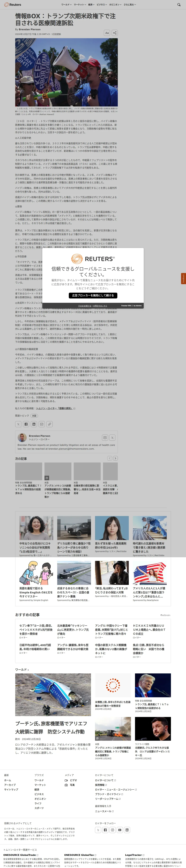Open sponsored ad 時代遅れの瓦屋根を新素材で葺き替え

pyautogui.click(x=149, y=547)
